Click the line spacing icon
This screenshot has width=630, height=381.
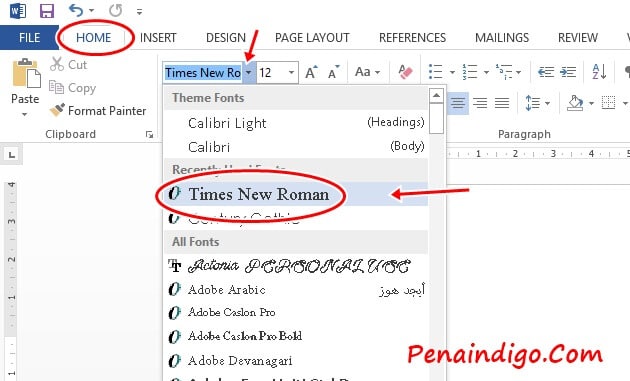tap(533, 103)
